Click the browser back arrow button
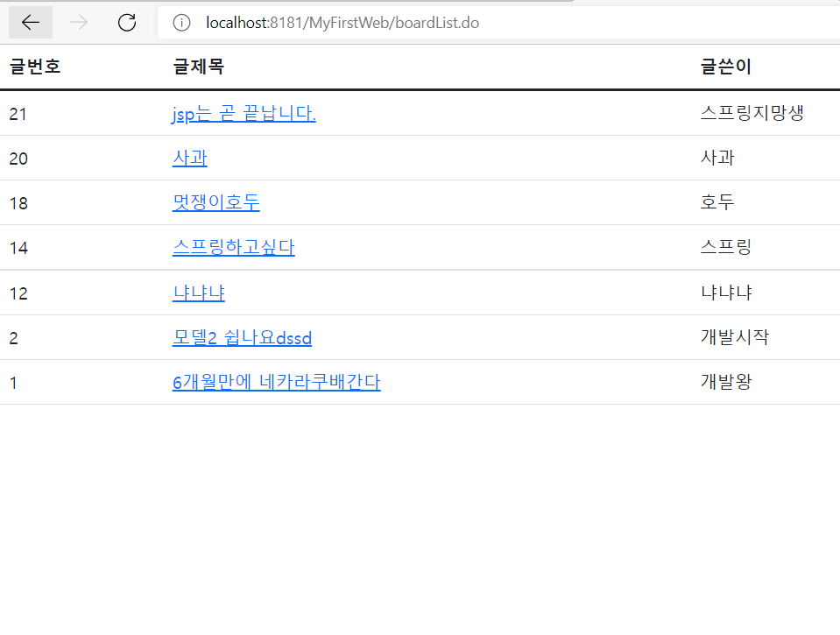Viewport: 840px width, 635px height. tap(31, 23)
